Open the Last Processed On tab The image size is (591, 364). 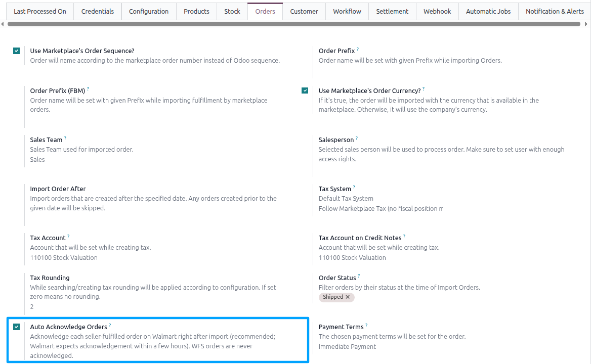coord(40,11)
